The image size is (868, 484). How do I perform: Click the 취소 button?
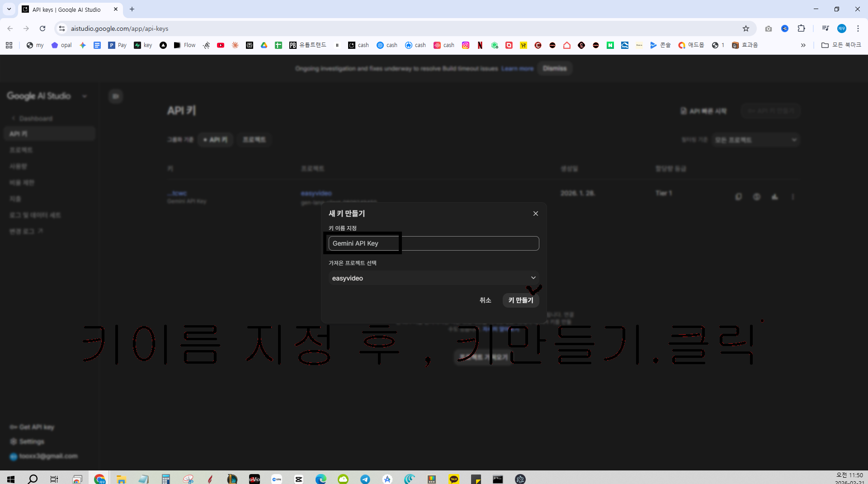[485, 300]
